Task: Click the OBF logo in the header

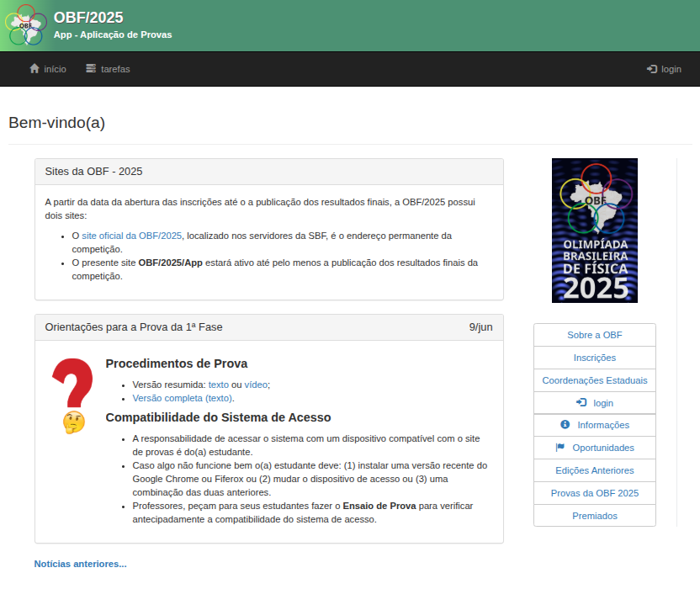Action: 26,25
